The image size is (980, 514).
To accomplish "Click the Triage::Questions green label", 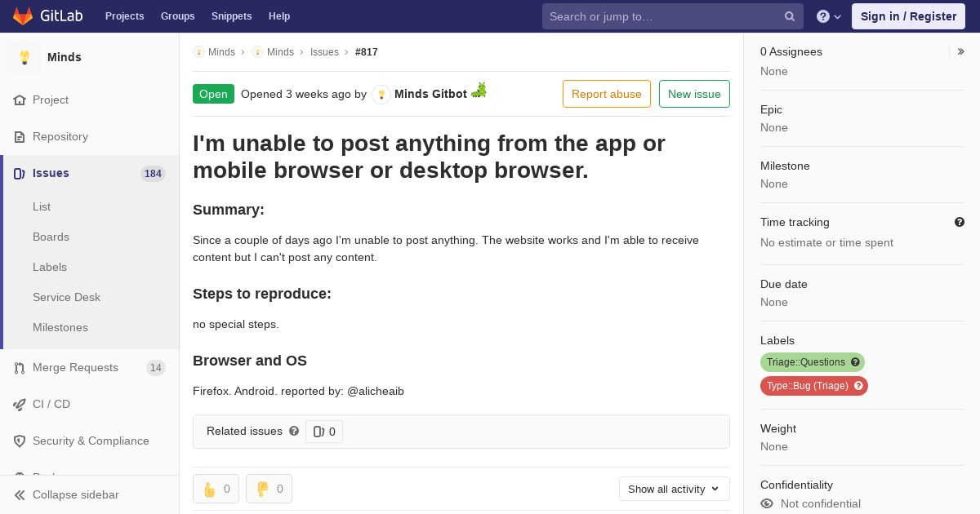I will pyautogui.click(x=813, y=362).
